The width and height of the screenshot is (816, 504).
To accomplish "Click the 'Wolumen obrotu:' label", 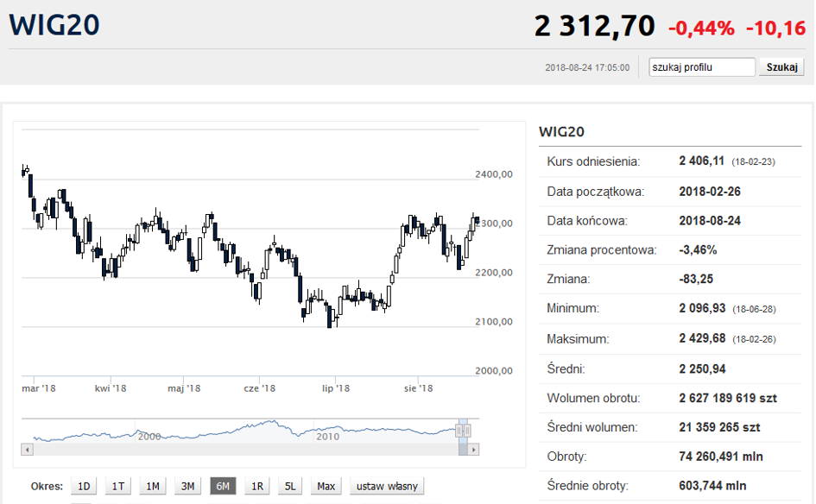I will [593, 398].
